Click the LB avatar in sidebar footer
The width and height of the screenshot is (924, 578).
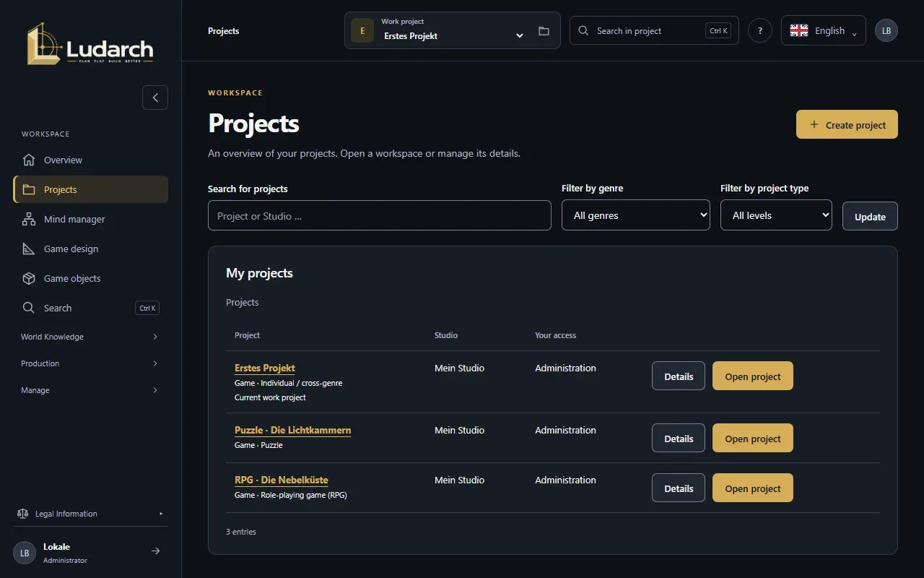[25, 553]
